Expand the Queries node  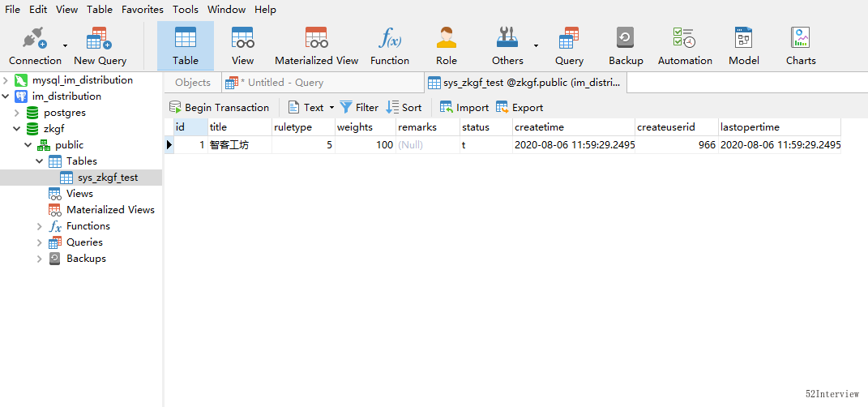click(39, 242)
